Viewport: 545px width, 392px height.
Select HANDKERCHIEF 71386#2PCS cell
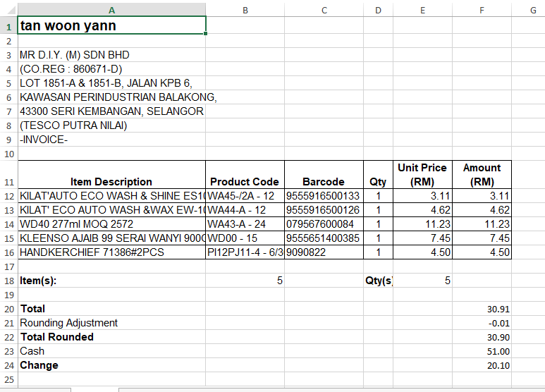pyautogui.click(x=111, y=252)
